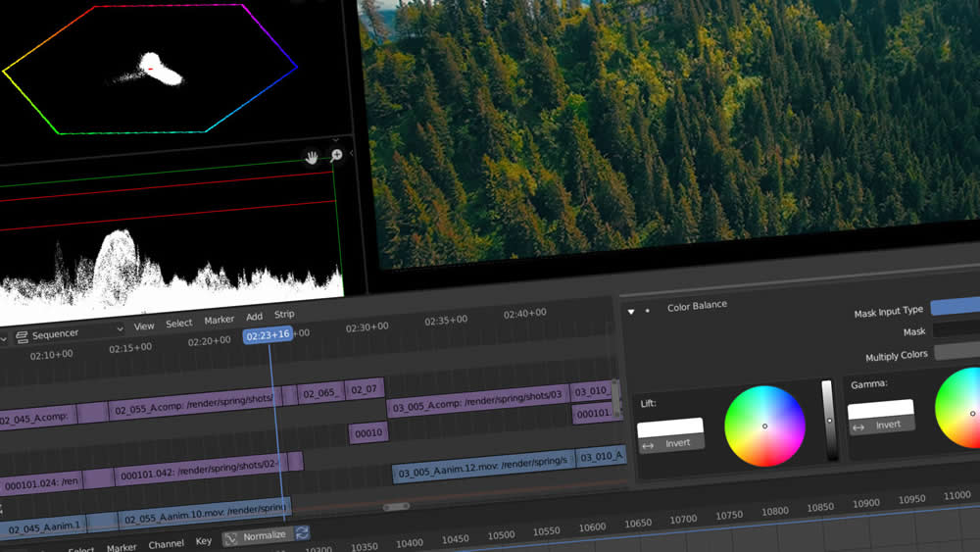The image size is (980, 552).
Task: Select the pan hand tool in preview
Action: (312, 158)
